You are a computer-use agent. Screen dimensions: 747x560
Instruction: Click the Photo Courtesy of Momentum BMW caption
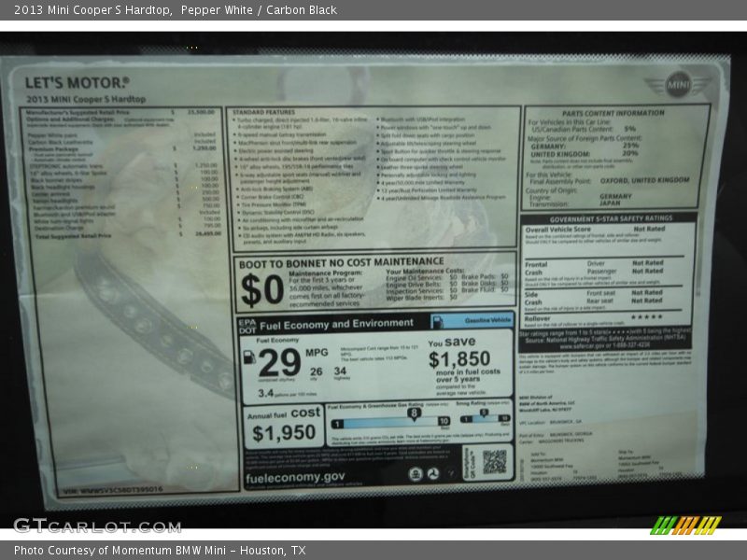coord(160,551)
